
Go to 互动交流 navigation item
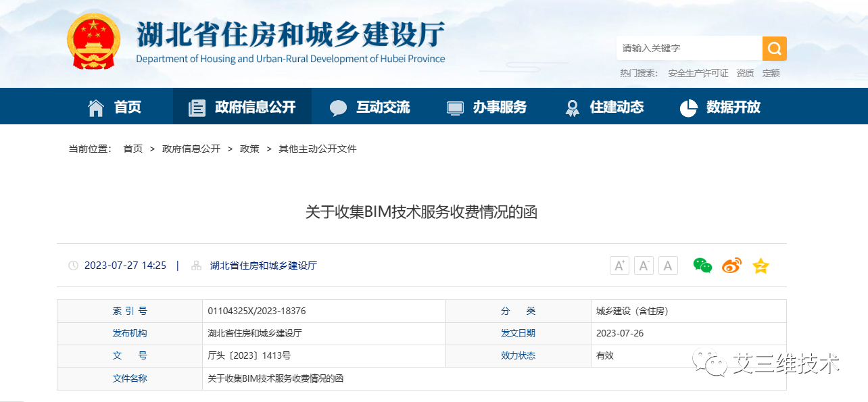tap(370, 107)
